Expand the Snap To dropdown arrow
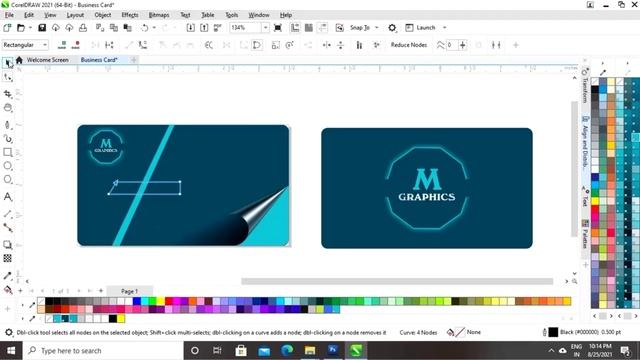This screenshot has width=640, height=360. click(377, 28)
